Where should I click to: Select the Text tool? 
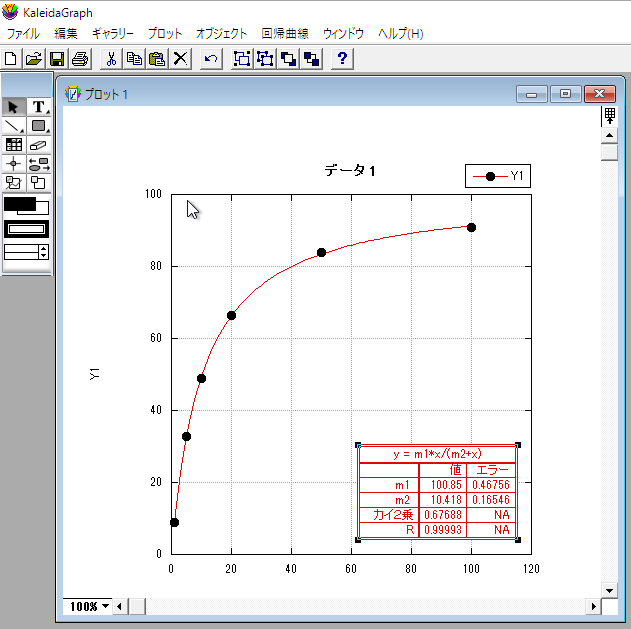[39, 107]
